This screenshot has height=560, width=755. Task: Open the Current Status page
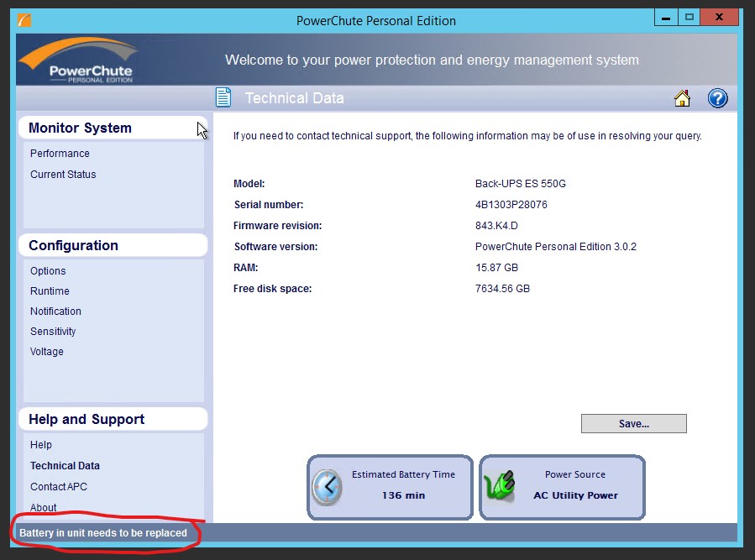point(63,175)
